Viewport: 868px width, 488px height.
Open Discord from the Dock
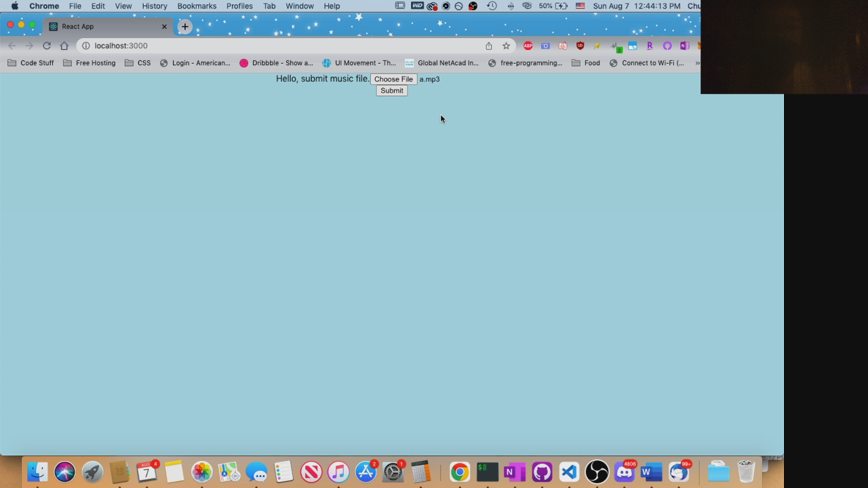[x=624, y=471]
